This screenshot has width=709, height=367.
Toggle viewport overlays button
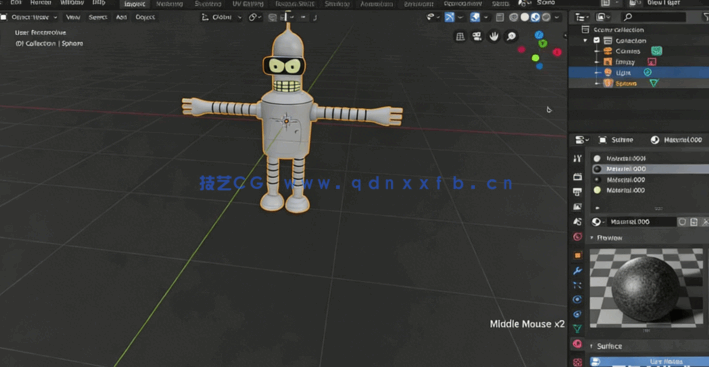(x=475, y=17)
